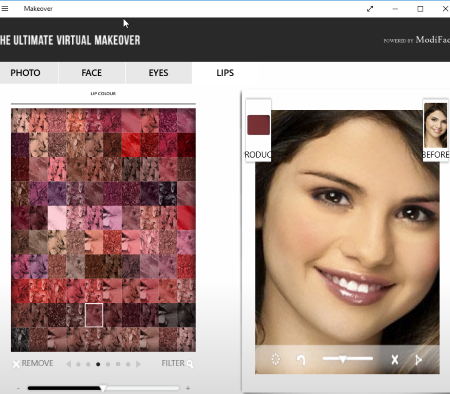Click the LIP COLOUR heading
The image size is (450, 394).
pos(103,93)
